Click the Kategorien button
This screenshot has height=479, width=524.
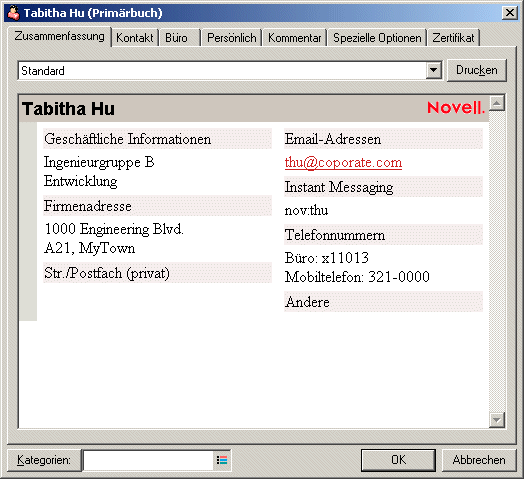(x=44, y=460)
